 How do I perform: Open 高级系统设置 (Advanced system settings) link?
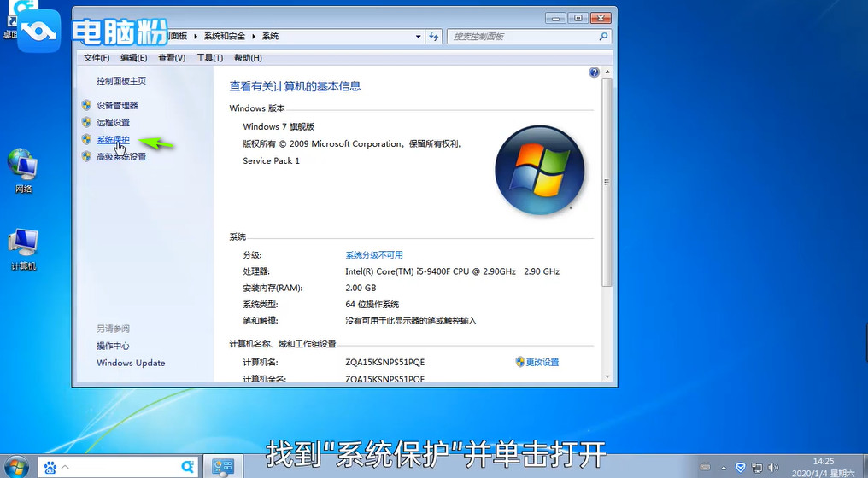coord(121,156)
